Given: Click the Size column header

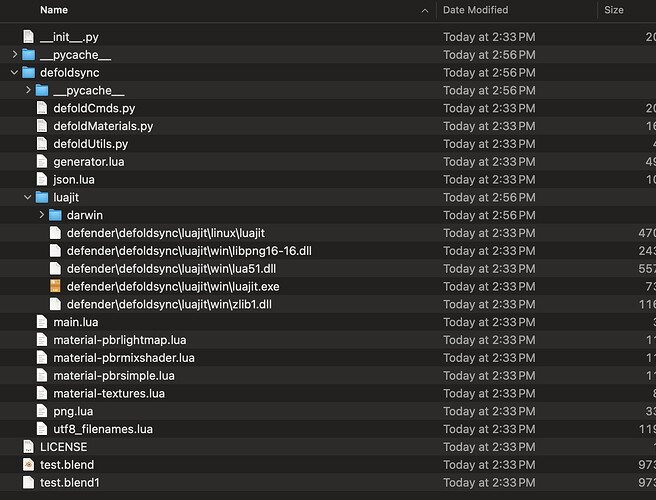Looking at the screenshot, I should point(614,10).
